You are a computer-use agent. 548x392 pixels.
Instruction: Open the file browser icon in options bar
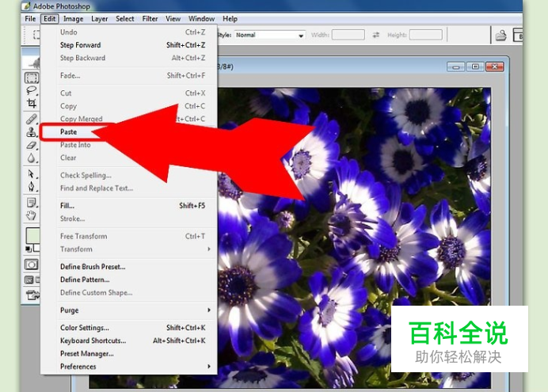pyautogui.click(x=500, y=36)
